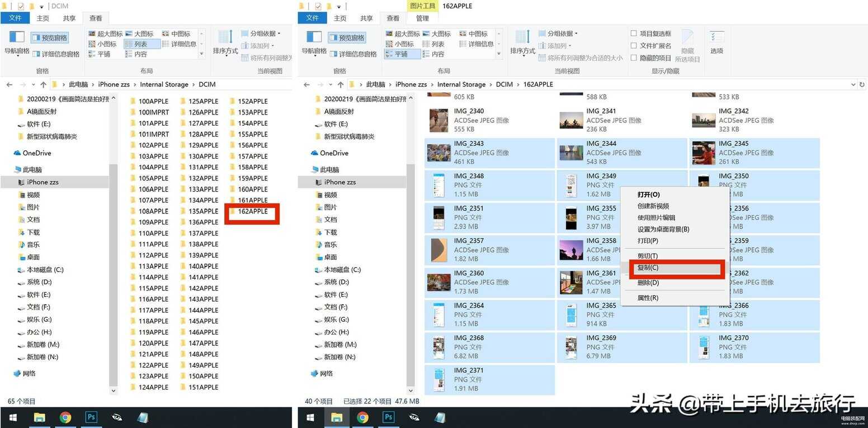Select IMG_2340 file in 162APPLE window

(x=489, y=120)
